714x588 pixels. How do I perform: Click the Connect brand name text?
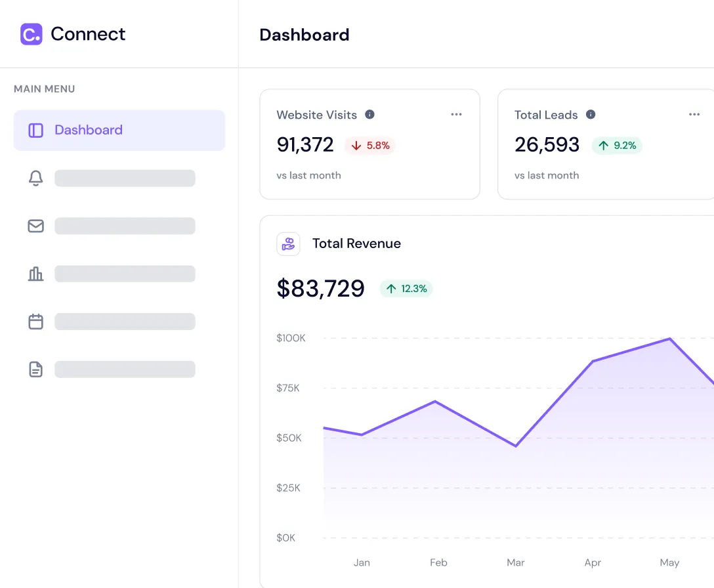pos(88,34)
